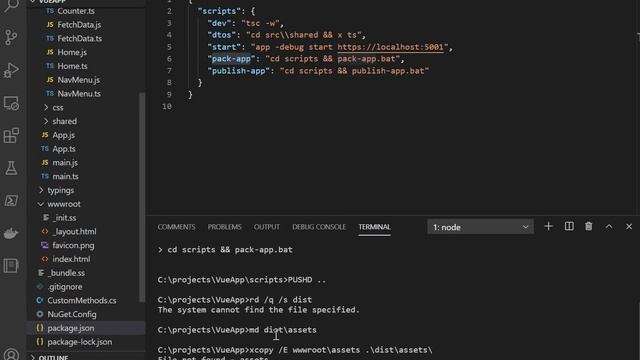The width and height of the screenshot is (640, 360).
Task: Open the Extensions view
Action: click(11, 136)
